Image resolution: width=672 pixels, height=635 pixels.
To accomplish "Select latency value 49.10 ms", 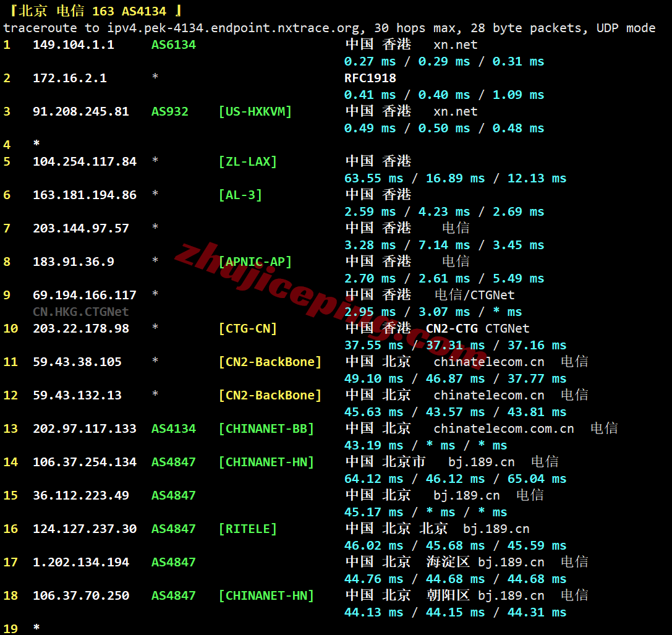I will [x=374, y=379].
